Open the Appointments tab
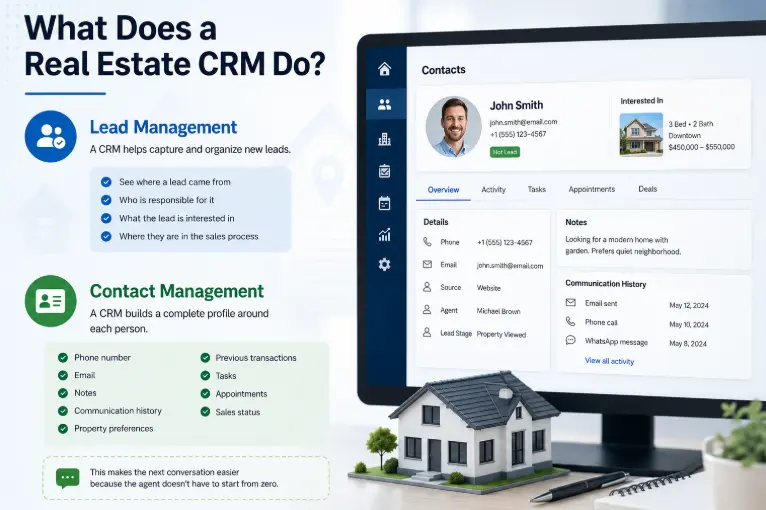766x510 pixels. pyautogui.click(x=592, y=189)
